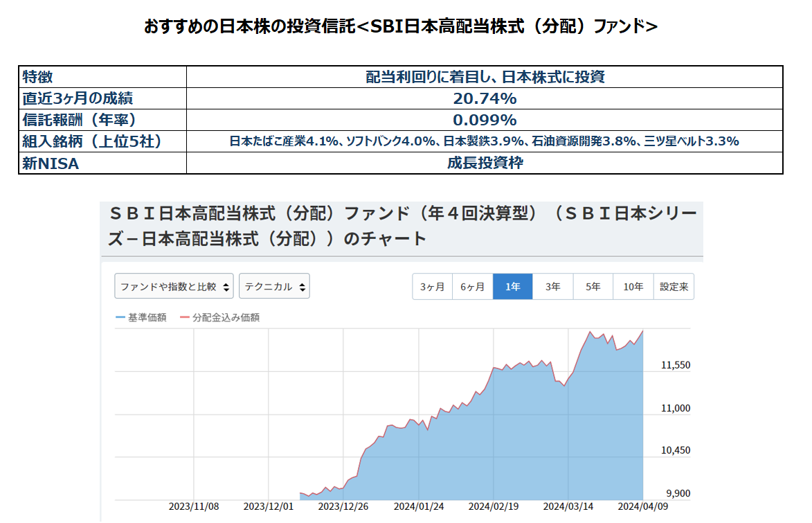Switch chart to 3年 period
Viewport: 812px width, 523px height.
(552, 287)
